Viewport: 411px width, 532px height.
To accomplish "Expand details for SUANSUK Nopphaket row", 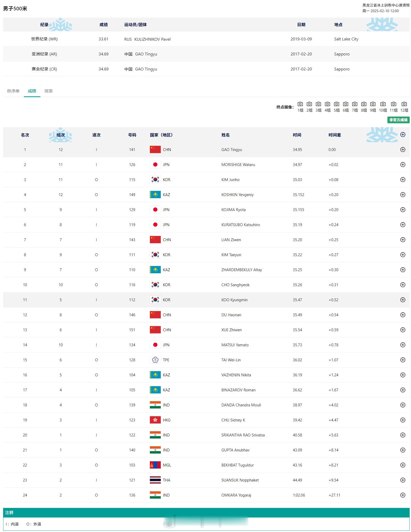I will click(403, 480).
